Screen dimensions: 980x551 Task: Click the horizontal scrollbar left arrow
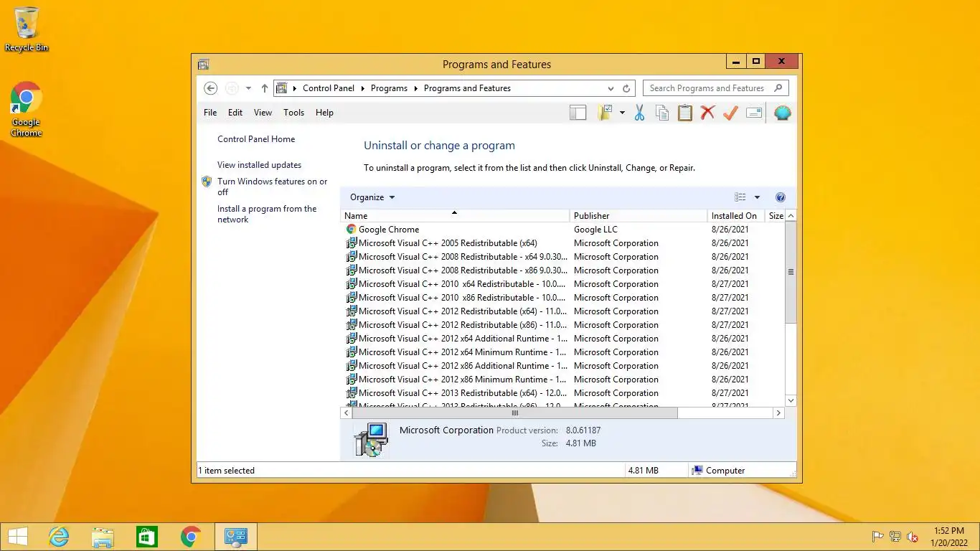coord(347,413)
